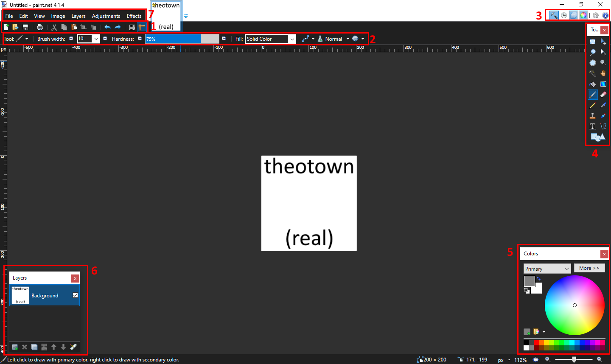Open the Settings gear icon
This screenshot has width=611, height=364.
[x=596, y=15]
